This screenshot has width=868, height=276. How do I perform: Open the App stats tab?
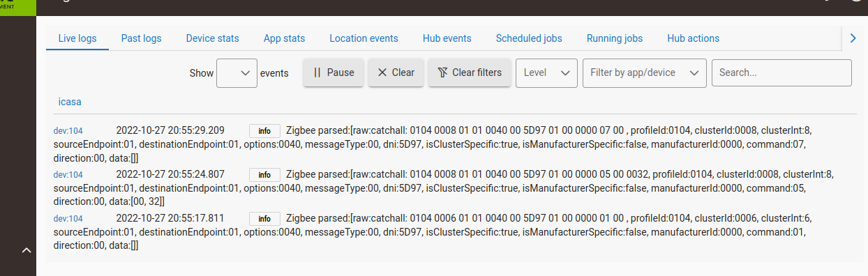(284, 38)
